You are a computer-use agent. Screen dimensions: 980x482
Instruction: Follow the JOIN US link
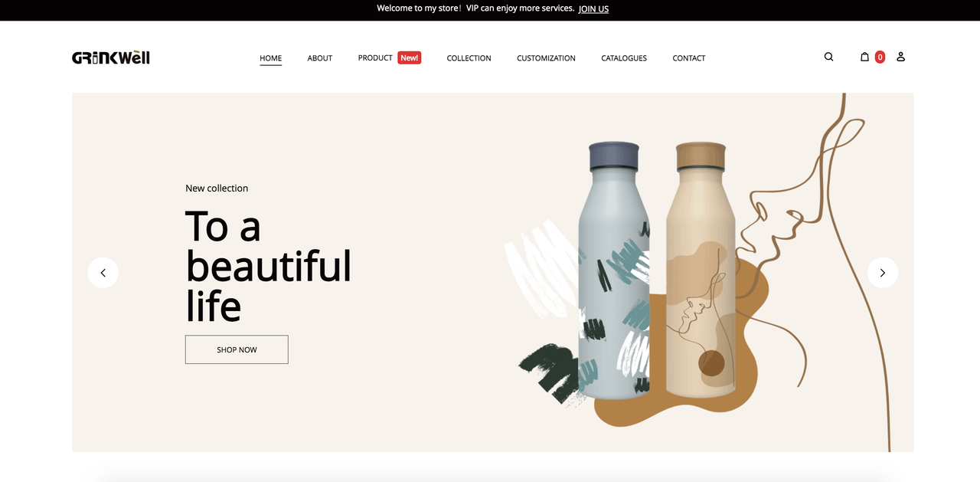click(x=593, y=9)
